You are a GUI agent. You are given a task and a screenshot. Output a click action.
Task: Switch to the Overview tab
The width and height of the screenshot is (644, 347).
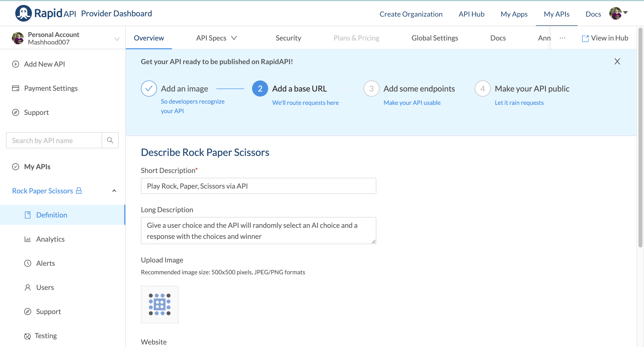click(149, 38)
